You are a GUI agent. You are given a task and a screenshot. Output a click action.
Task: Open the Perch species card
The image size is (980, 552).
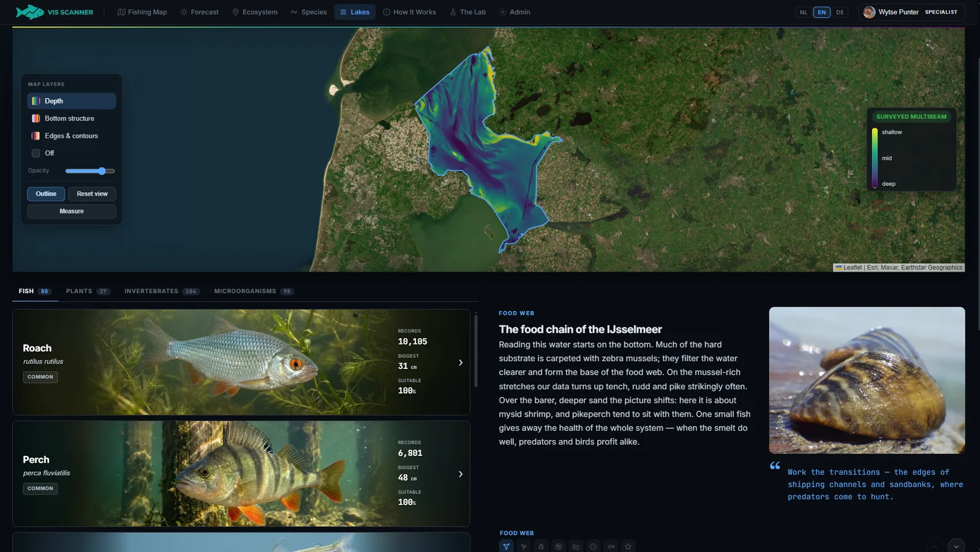pos(241,474)
